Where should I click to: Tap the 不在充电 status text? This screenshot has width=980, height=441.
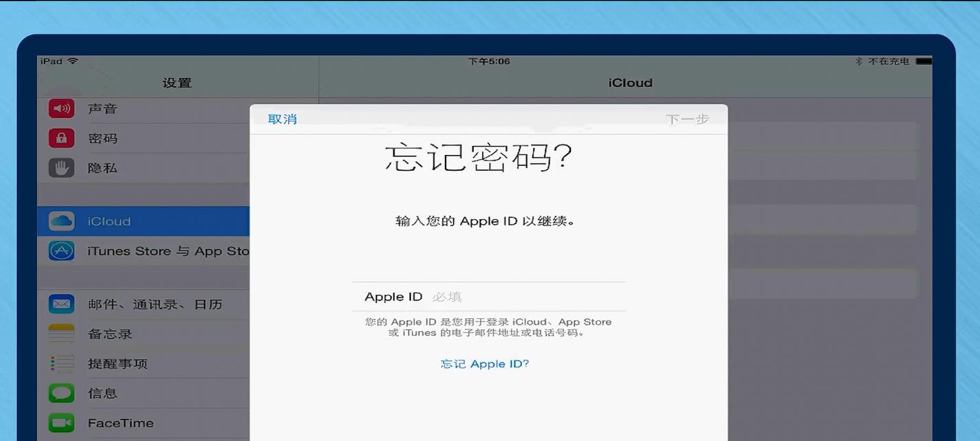pyautogui.click(x=888, y=61)
